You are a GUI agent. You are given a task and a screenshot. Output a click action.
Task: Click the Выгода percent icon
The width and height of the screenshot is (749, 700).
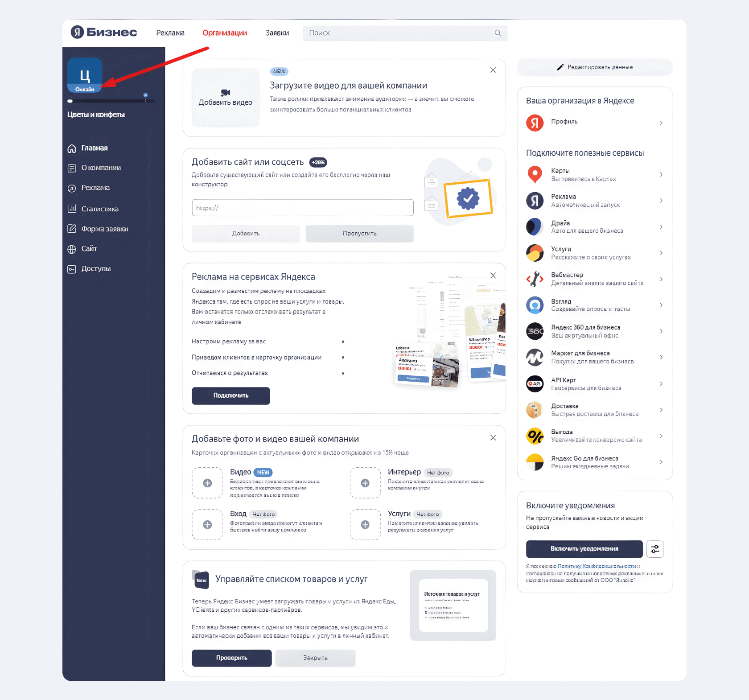535,436
